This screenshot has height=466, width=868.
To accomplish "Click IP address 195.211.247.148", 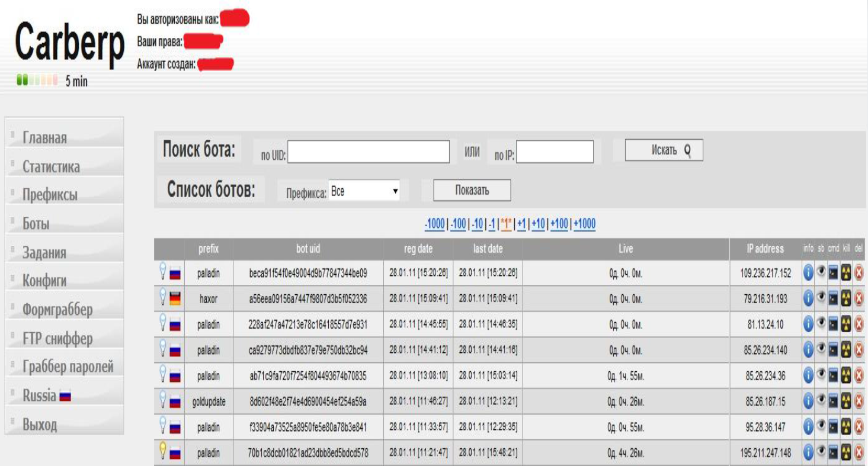I will coord(765,454).
